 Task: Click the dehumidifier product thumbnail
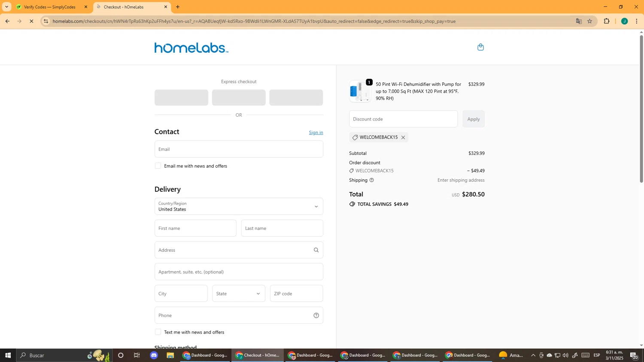(360, 91)
